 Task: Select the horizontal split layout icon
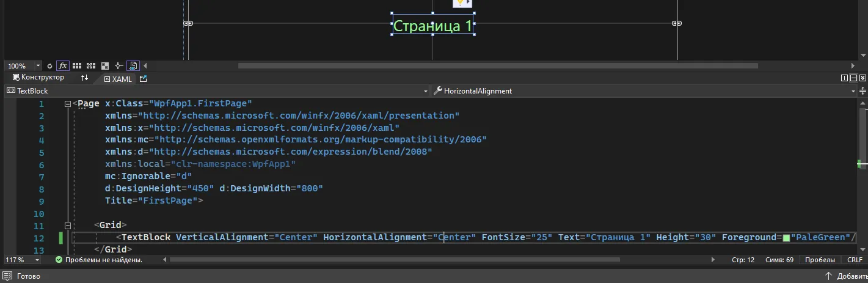click(853, 78)
